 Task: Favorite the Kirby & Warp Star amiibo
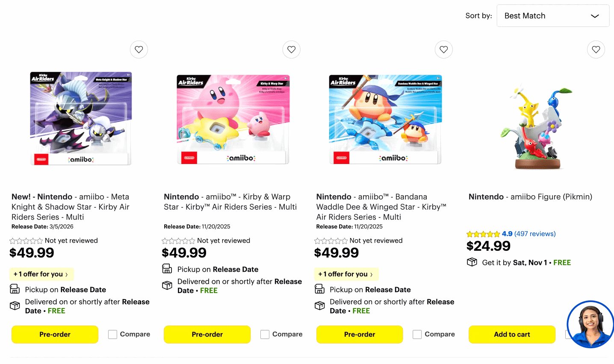pyautogui.click(x=291, y=50)
